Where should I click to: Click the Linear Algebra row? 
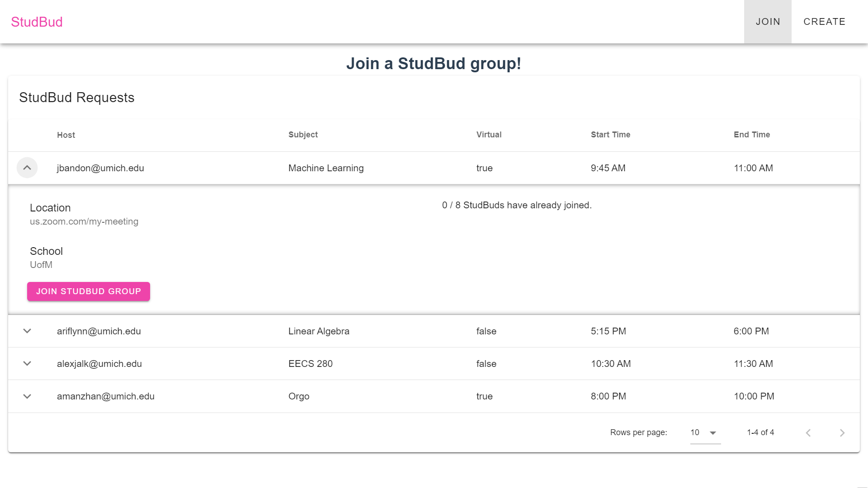pos(434,331)
